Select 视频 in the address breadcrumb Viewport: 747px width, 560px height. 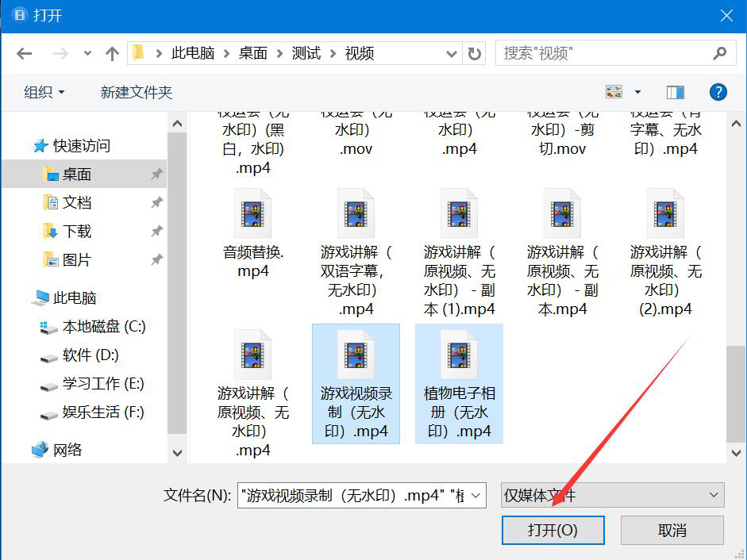pos(359,53)
